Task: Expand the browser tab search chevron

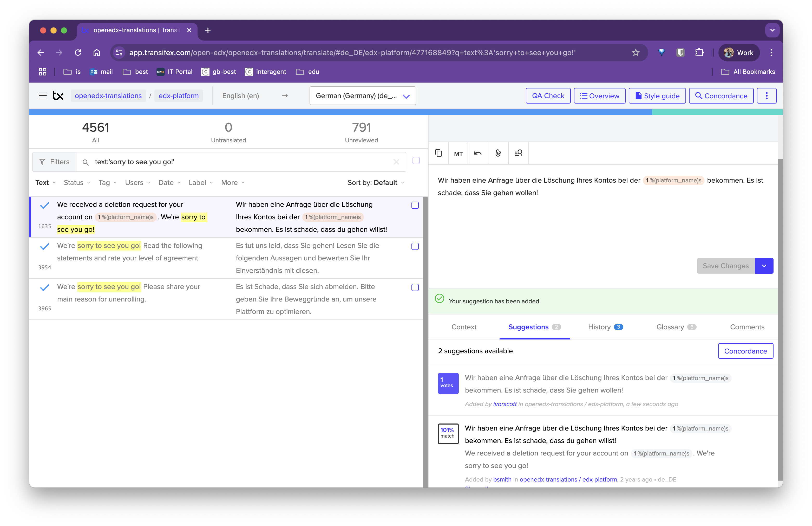Action: [772, 30]
